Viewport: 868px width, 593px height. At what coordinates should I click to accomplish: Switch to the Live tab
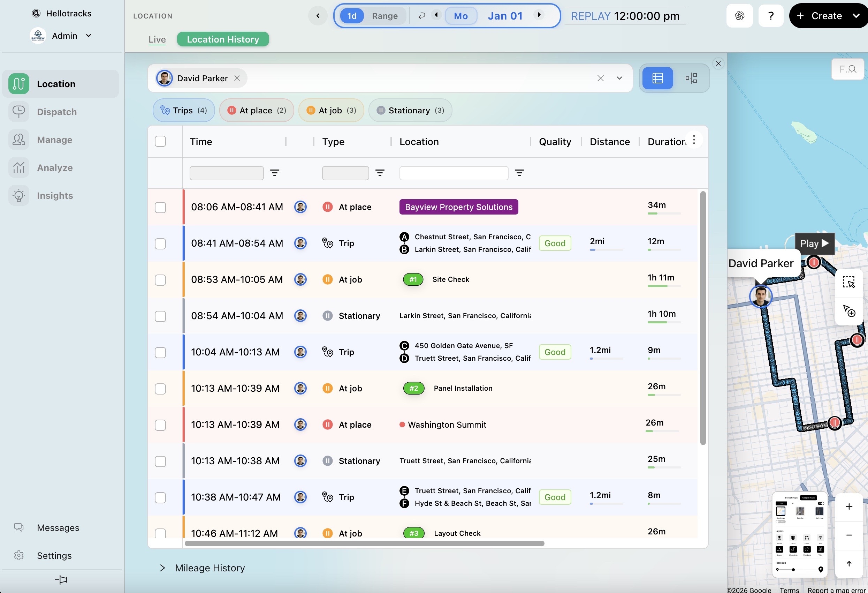[x=157, y=39]
